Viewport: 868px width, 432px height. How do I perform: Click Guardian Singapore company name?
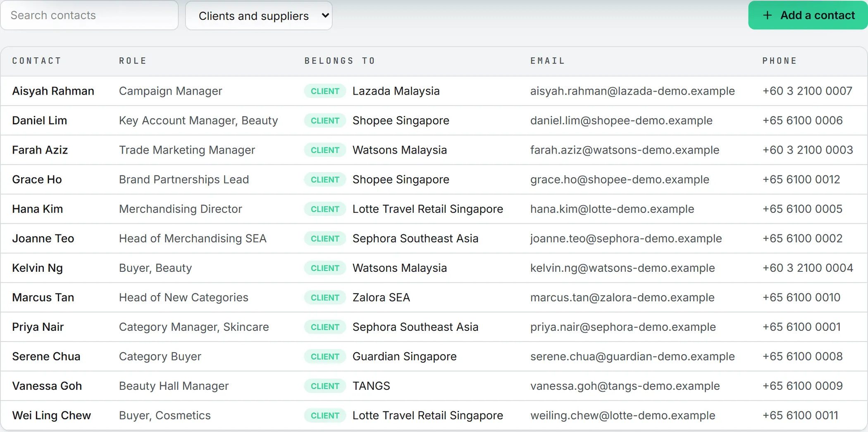405,356
